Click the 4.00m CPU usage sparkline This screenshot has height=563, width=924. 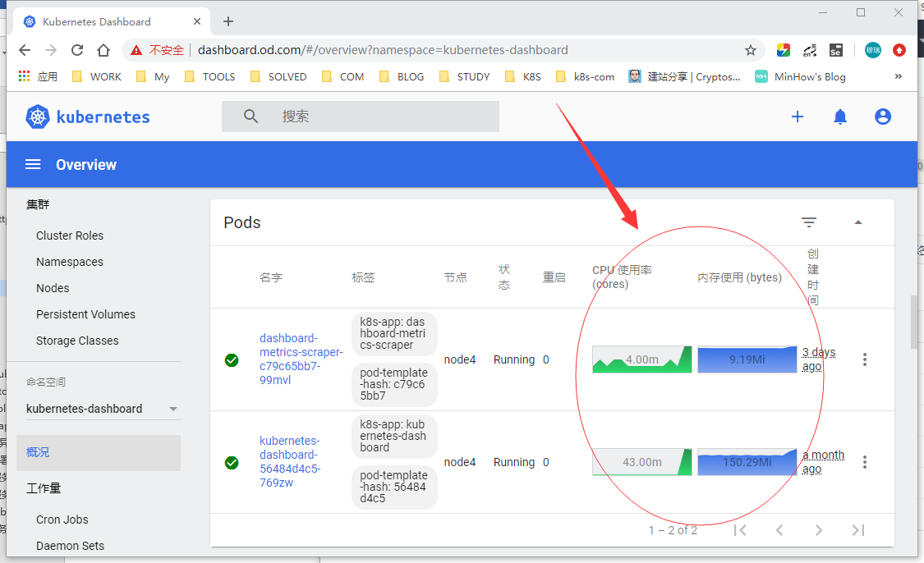click(x=641, y=359)
